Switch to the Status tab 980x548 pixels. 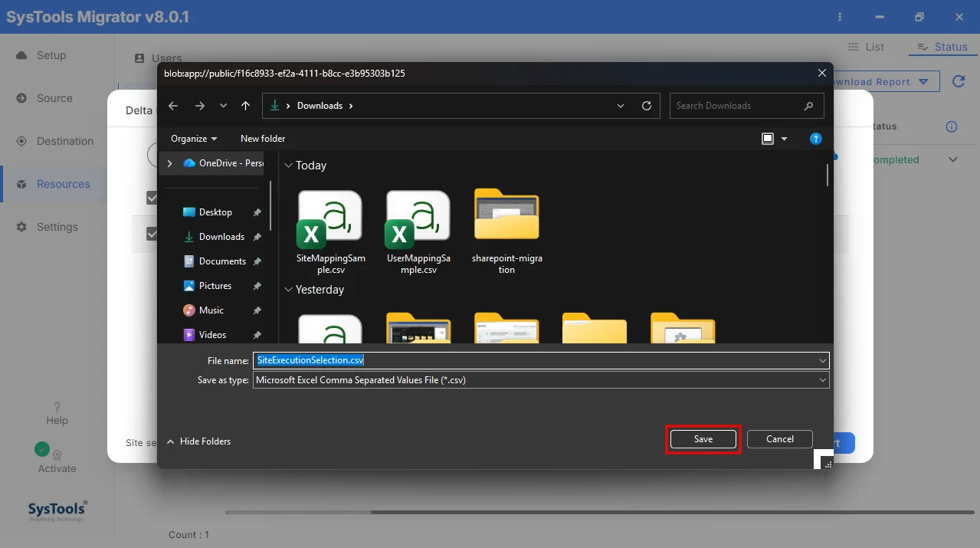[942, 47]
